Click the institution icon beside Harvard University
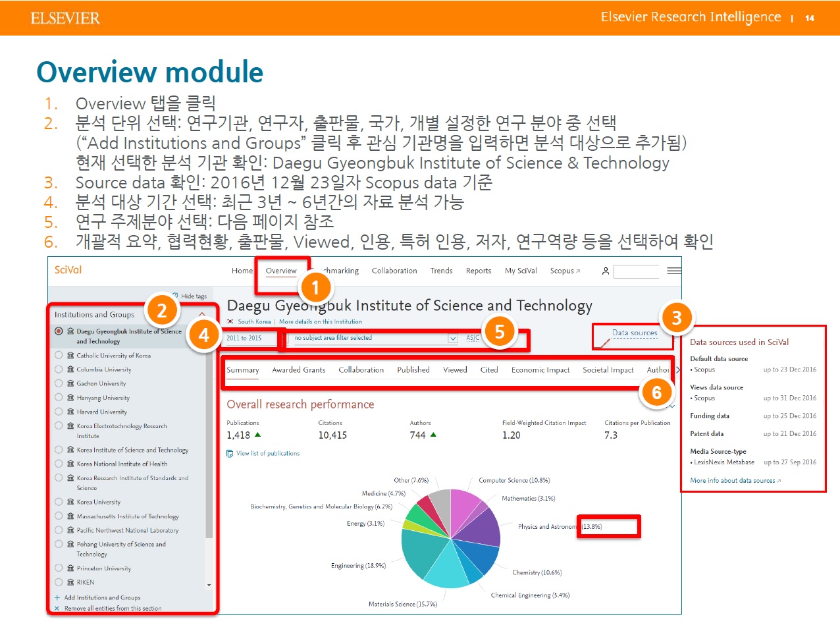Viewport: 840px width, 631px height. (70, 411)
